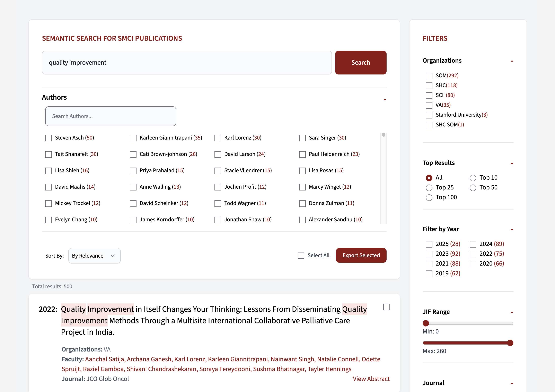
Task: Collapse the Authors section
Action: (x=385, y=99)
